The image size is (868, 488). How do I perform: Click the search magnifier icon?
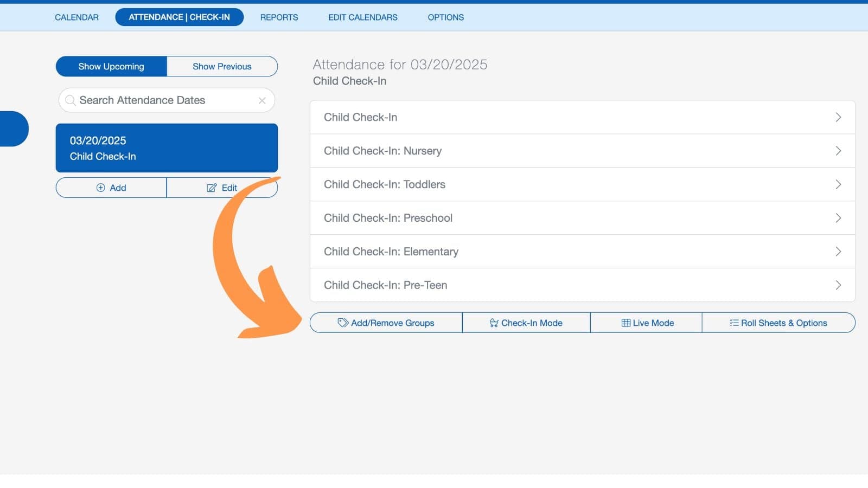click(x=70, y=100)
